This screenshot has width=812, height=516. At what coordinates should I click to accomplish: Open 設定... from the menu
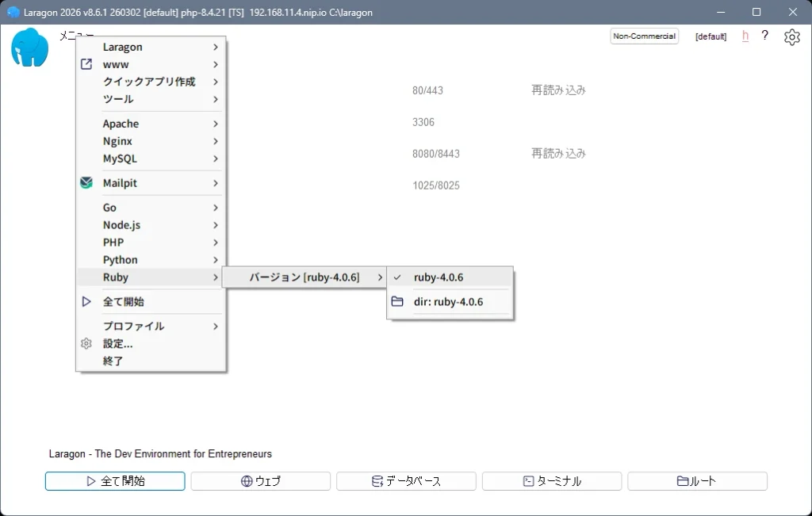(151, 344)
